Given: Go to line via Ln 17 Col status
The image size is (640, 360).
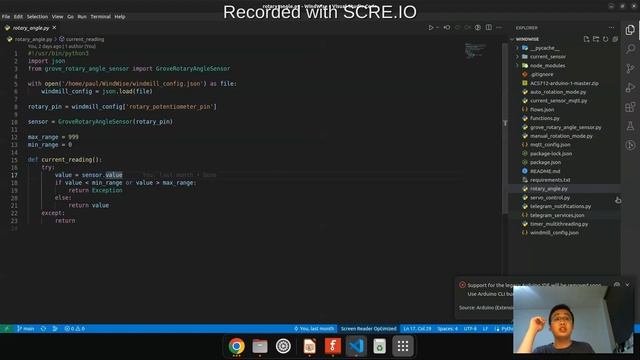Looking at the screenshot, I should coord(417,329).
